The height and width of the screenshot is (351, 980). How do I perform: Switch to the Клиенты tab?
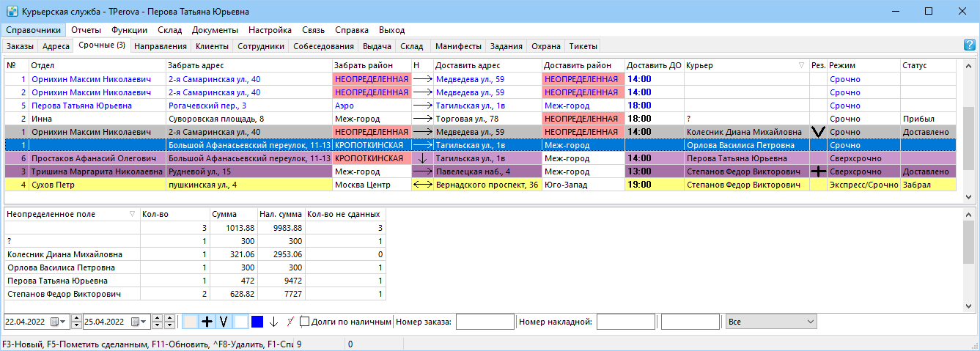point(212,46)
